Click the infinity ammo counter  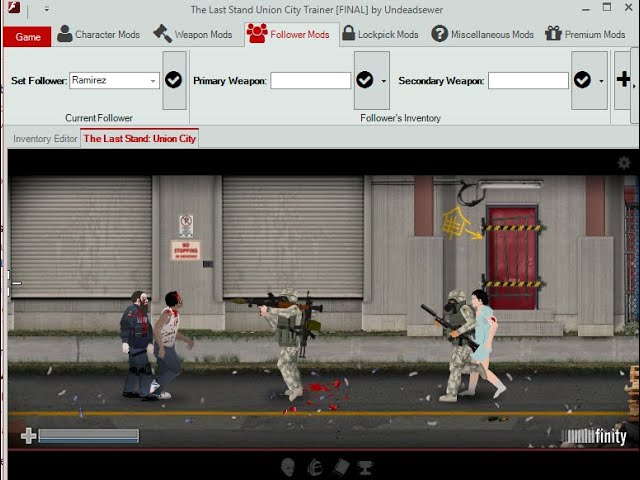tap(594, 437)
